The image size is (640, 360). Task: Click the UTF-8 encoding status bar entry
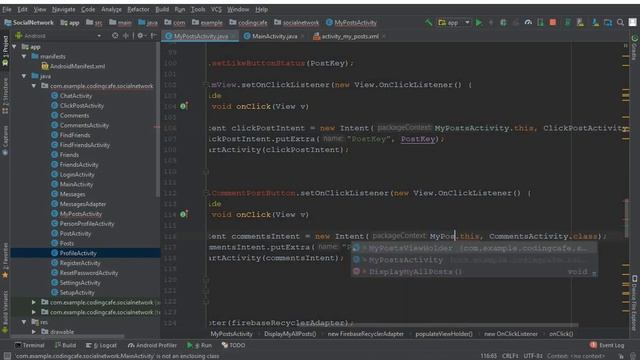coord(533,356)
